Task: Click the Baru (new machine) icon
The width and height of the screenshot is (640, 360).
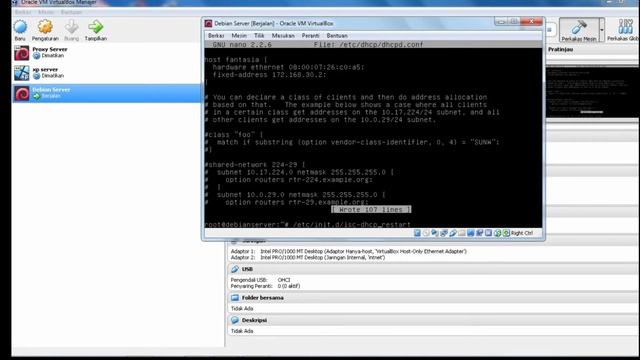Action: click(20, 27)
